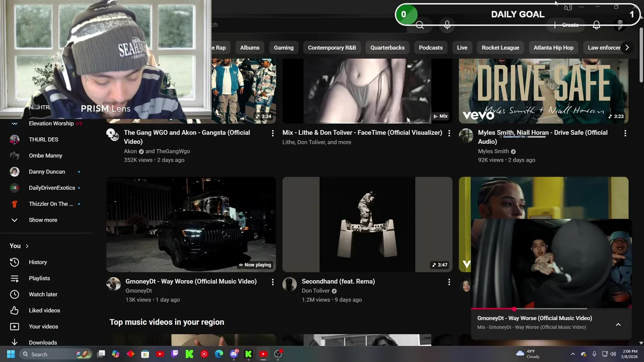Click Akon channel avatar beside Gangsta video
644x362 pixels.
point(113,135)
